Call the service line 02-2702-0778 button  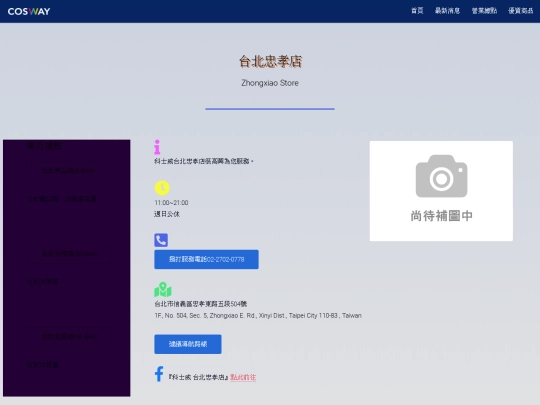[206, 259]
